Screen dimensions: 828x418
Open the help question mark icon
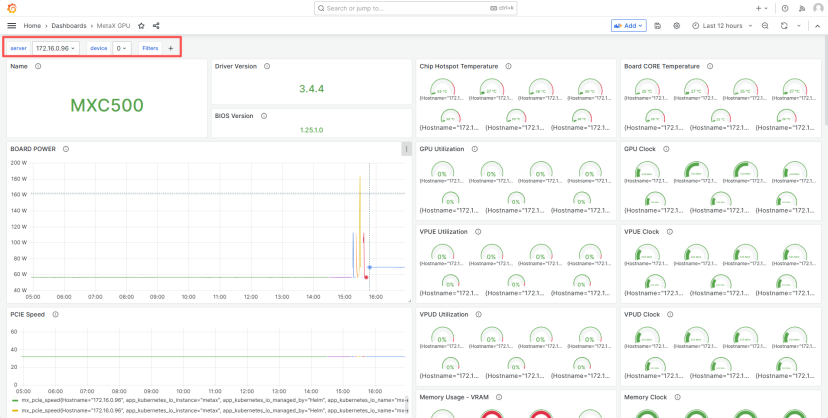(785, 8)
